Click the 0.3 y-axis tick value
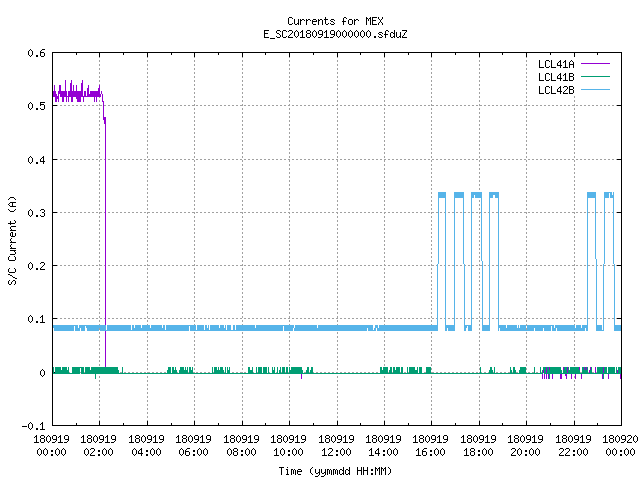 (x=37, y=213)
